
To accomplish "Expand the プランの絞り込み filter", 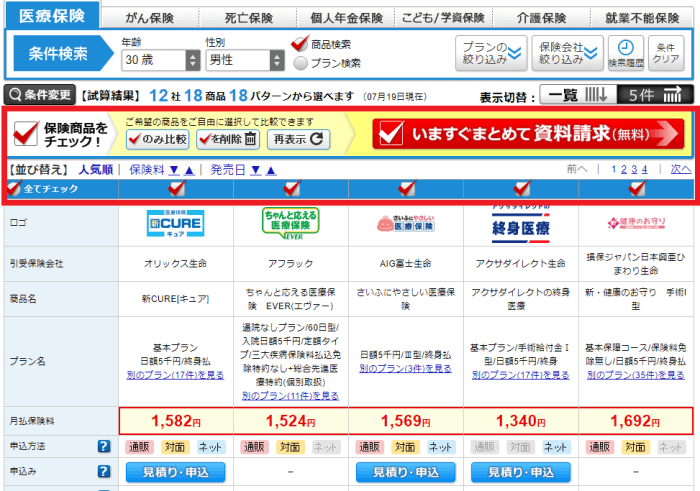I will 491,53.
